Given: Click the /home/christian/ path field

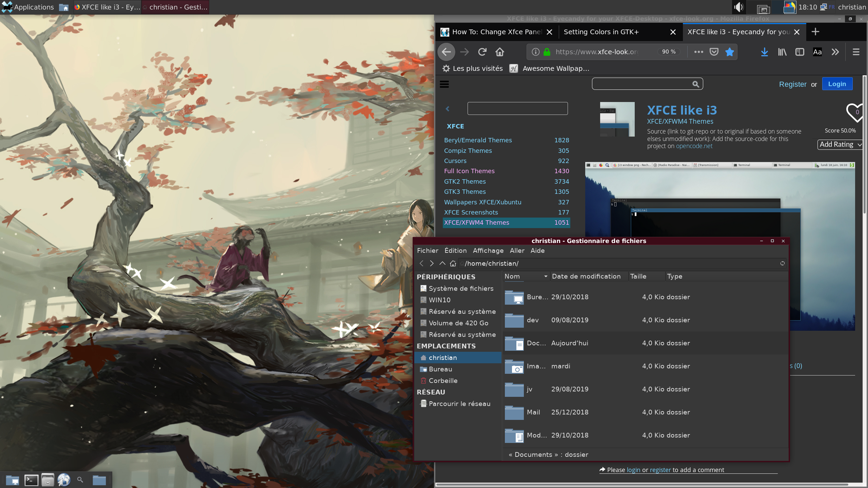Looking at the screenshot, I should click(x=623, y=263).
